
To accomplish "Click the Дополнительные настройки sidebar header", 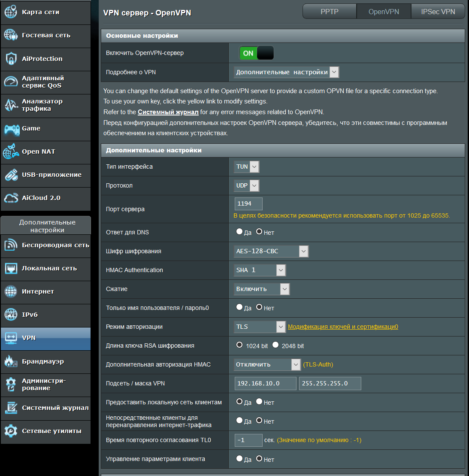I will click(46, 226).
